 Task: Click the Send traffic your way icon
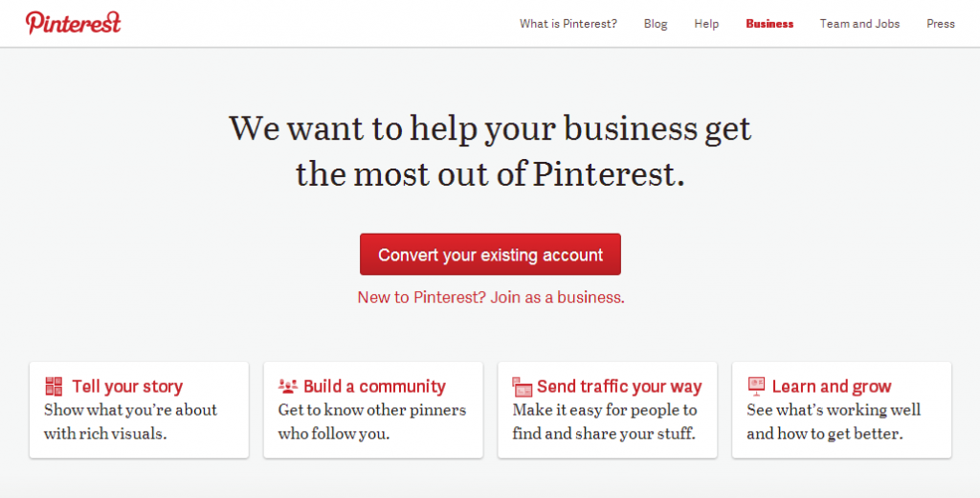(522, 387)
